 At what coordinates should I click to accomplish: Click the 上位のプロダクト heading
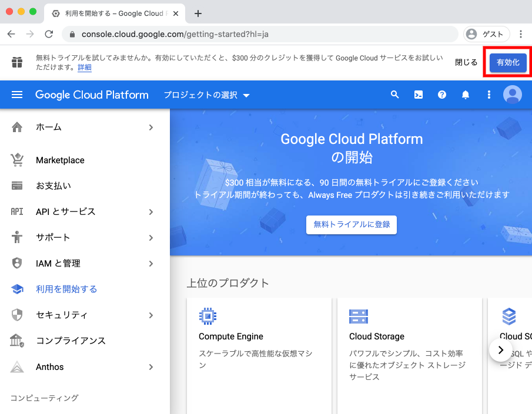coord(227,283)
